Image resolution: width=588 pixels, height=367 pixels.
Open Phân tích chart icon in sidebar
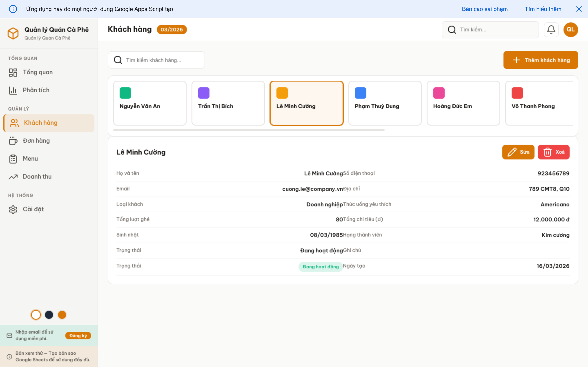tap(13, 90)
